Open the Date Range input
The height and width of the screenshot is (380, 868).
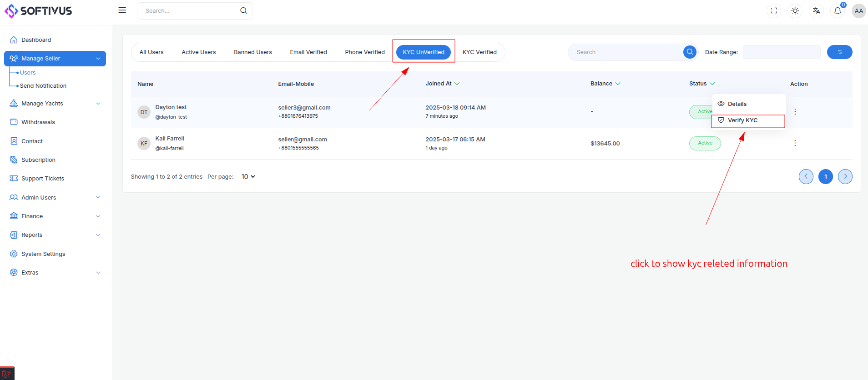782,52
